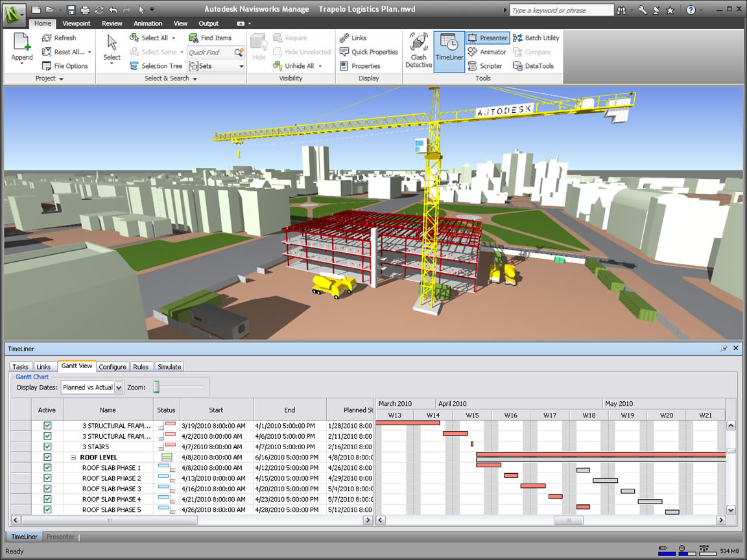The width and height of the screenshot is (747, 560).
Task: Expand the Sets dropdown arrow
Action: [x=241, y=65]
